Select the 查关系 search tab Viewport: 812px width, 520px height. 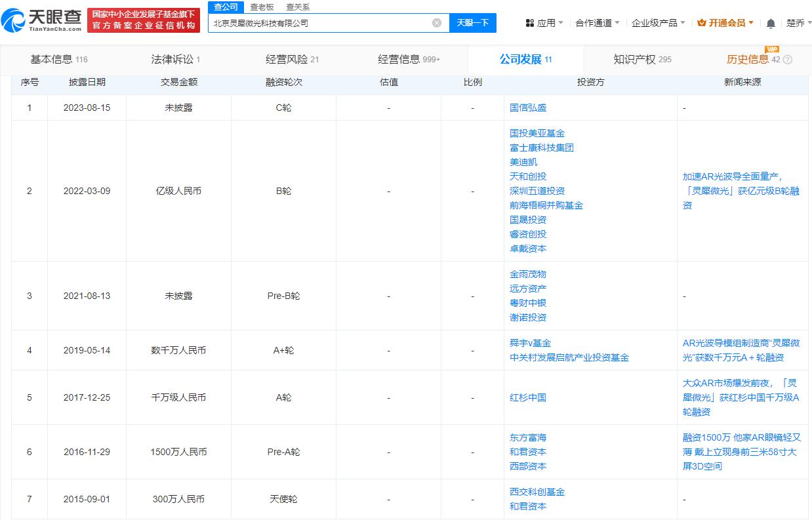[x=298, y=7]
